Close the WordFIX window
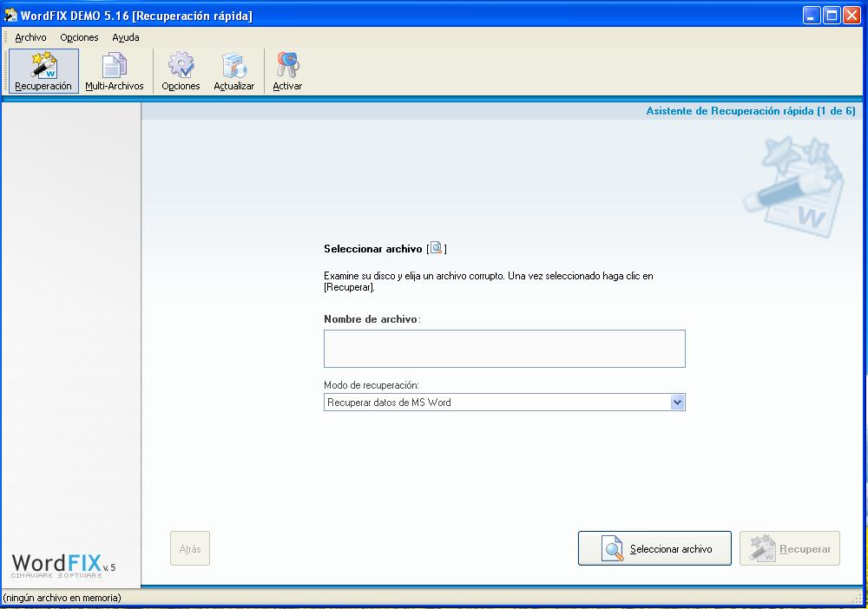The width and height of the screenshot is (868, 609). 852,15
